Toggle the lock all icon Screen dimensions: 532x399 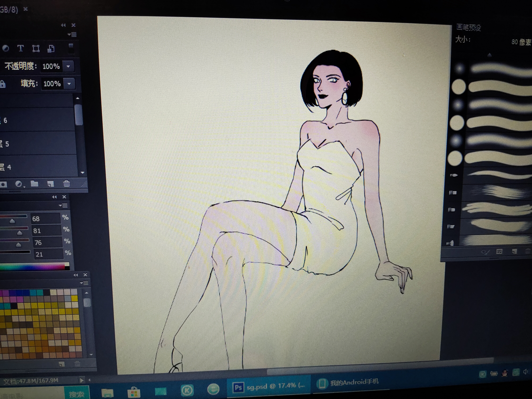pyautogui.click(x=3, y=84)
